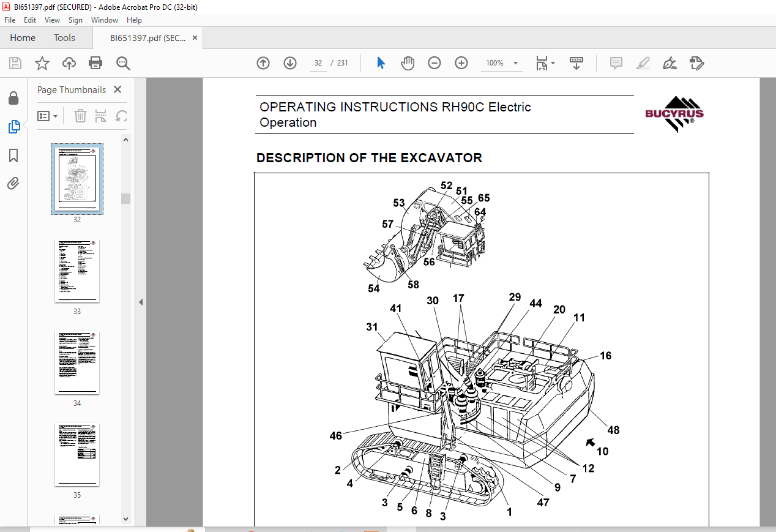Go to the next page with the down arrow
Screen dimensions: 776x532
290,63
